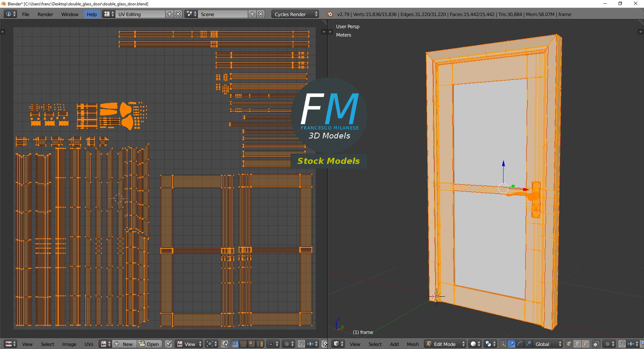Open the Info editor type selector

10,14
